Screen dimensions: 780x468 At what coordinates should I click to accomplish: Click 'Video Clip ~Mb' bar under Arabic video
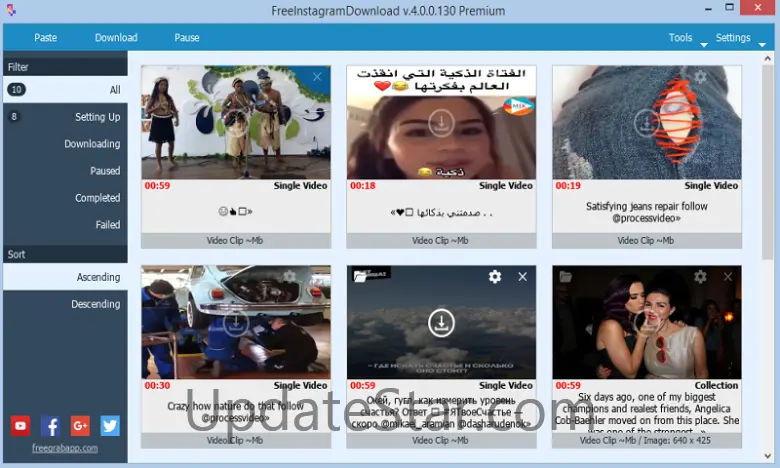pos(441,241)
